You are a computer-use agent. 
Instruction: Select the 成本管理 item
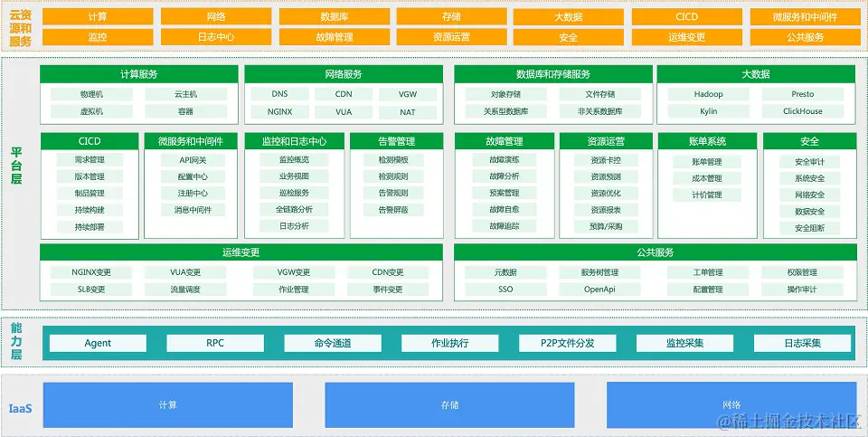pos(707,178)
